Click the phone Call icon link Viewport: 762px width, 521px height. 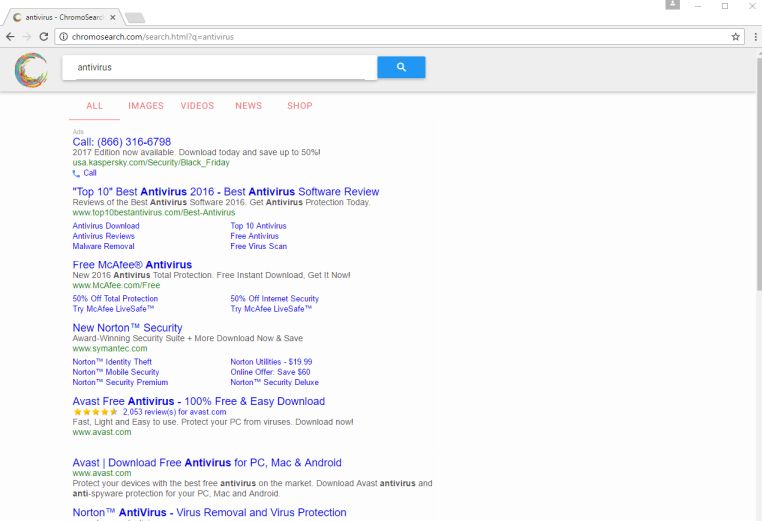[x=76, y=173]
